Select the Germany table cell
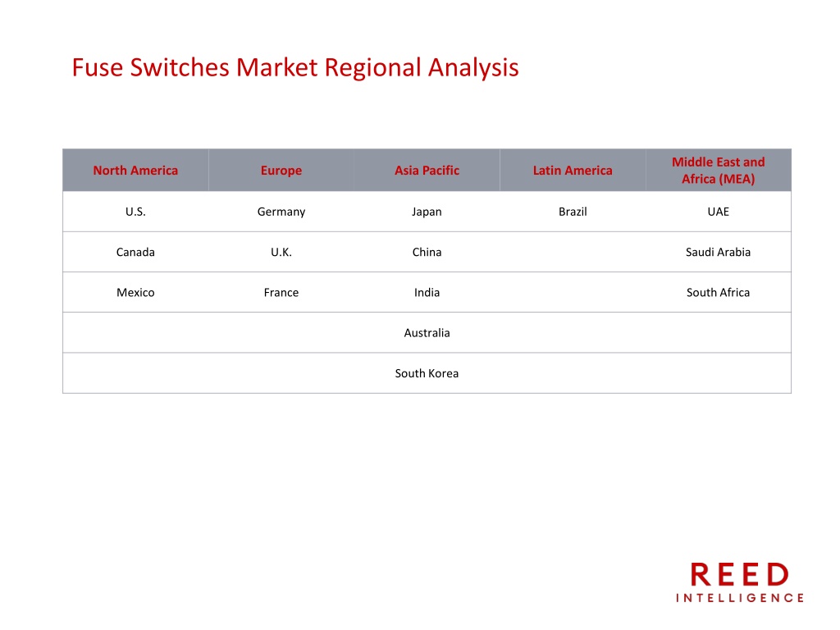The image size is (840, 630). 281,212
